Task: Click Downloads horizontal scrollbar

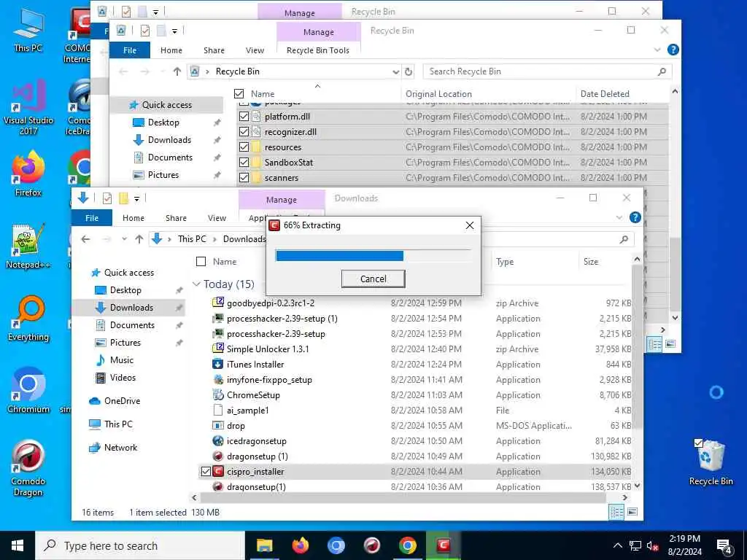Action: click(x=403, y=497)
